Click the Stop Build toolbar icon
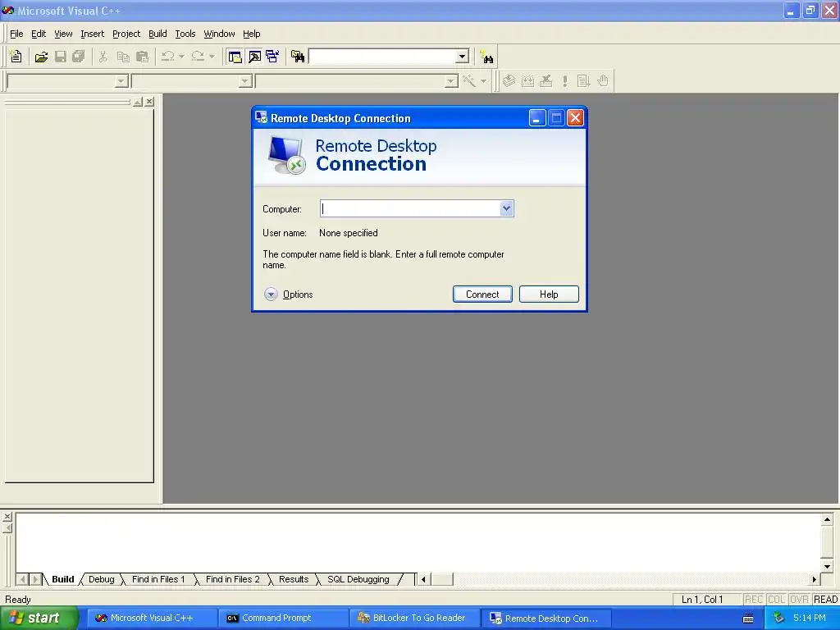This screenshot has height=630, width=840. tap(546, 81)
